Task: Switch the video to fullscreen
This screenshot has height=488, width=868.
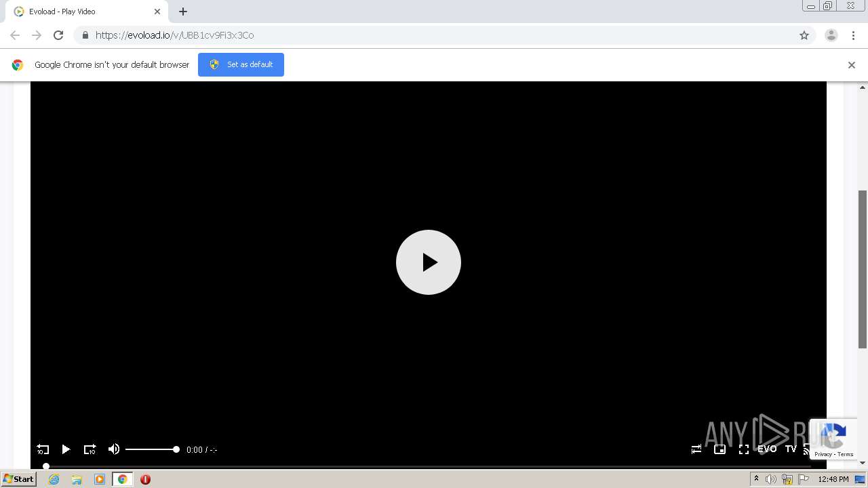Action: click(x=744, y=449)
